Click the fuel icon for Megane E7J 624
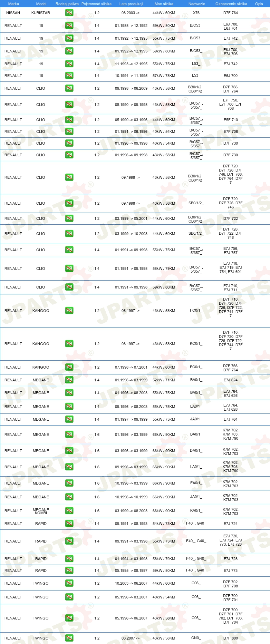The width and height of the screenshot is (270, 644). 69,380
